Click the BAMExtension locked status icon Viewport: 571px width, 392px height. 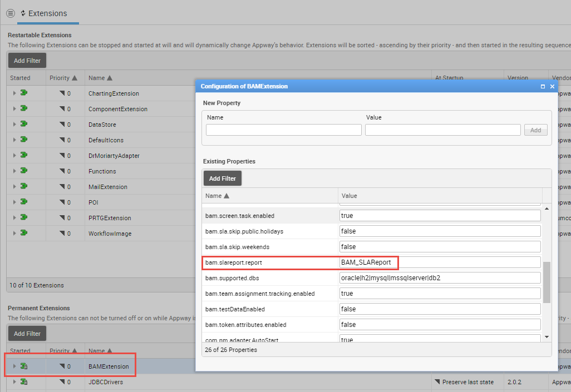[24, 366]
